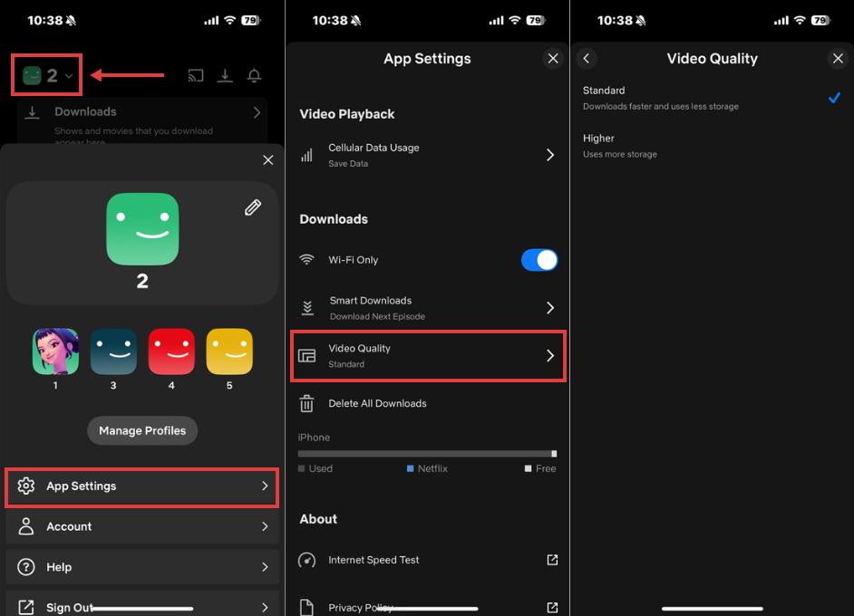The height and width of the screenshot is (616, 854).
Task: Edit profile using the pencil icon
Action: pyautogui.click(x=253, y=207)
